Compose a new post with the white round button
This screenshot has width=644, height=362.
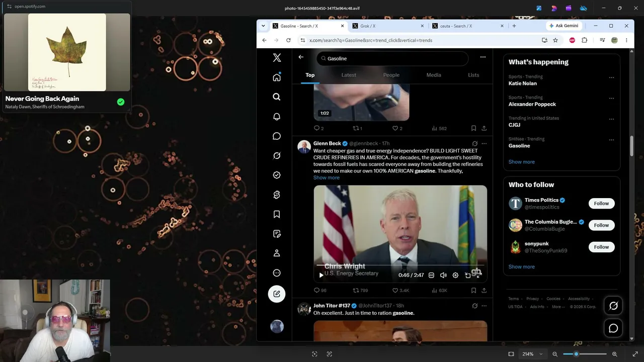(x=277, y=294)
